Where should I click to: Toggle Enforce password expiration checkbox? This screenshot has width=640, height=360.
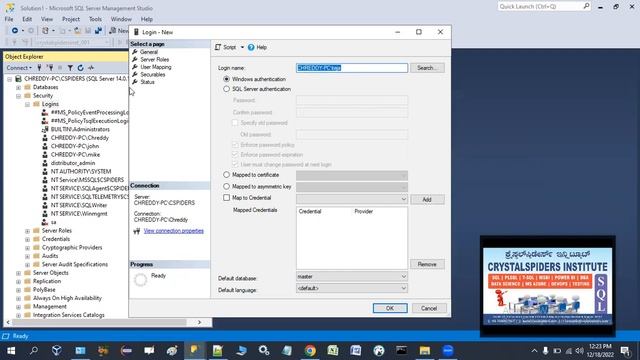tap(235, 154)
